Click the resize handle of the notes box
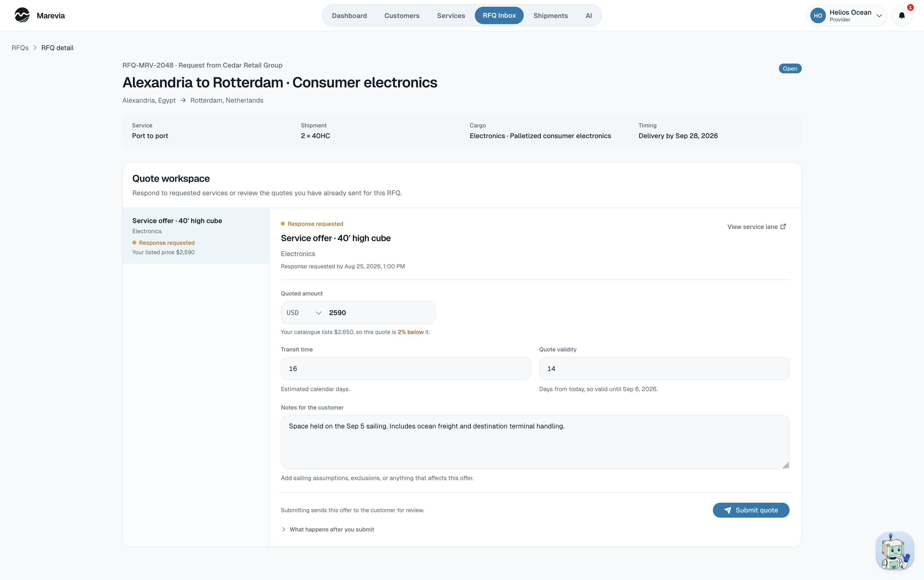The width and height of the screenshot is (924, 580). (786, 465)
